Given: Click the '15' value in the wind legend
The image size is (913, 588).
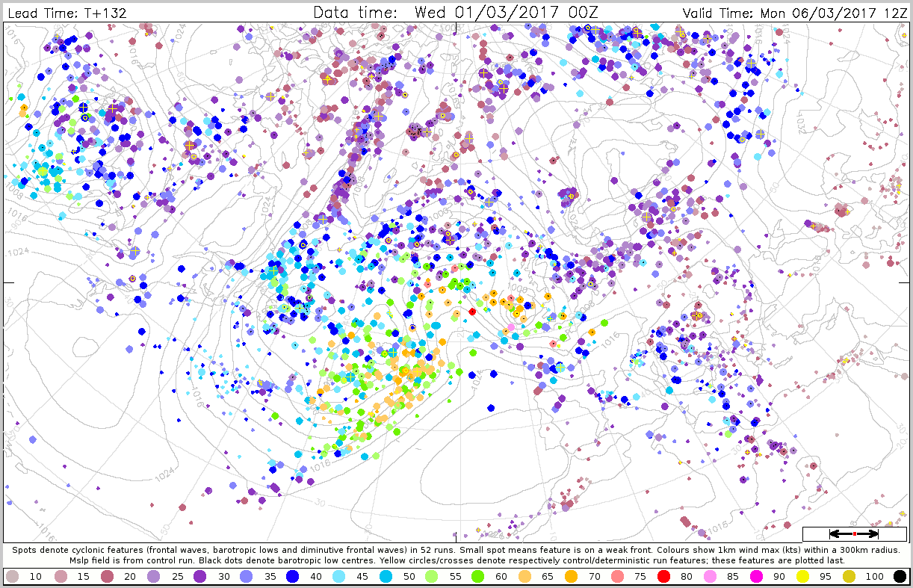Looking at the screenshot, I should coord(84,576).
